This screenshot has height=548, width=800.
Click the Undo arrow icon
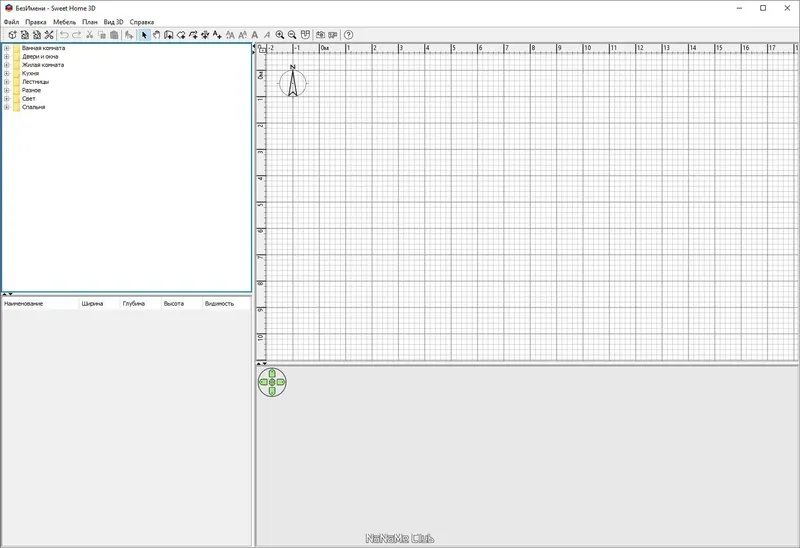click(64, 35)
